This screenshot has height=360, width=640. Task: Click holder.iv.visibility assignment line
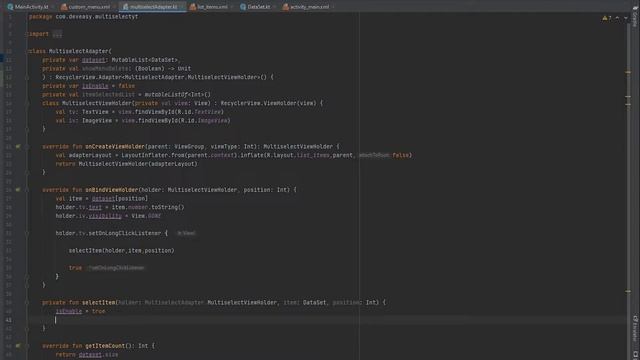(x=108, y=216)
